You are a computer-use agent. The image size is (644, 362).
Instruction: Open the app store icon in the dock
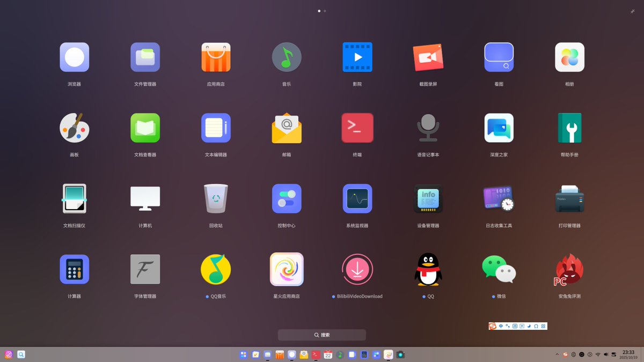click(280, 354)
